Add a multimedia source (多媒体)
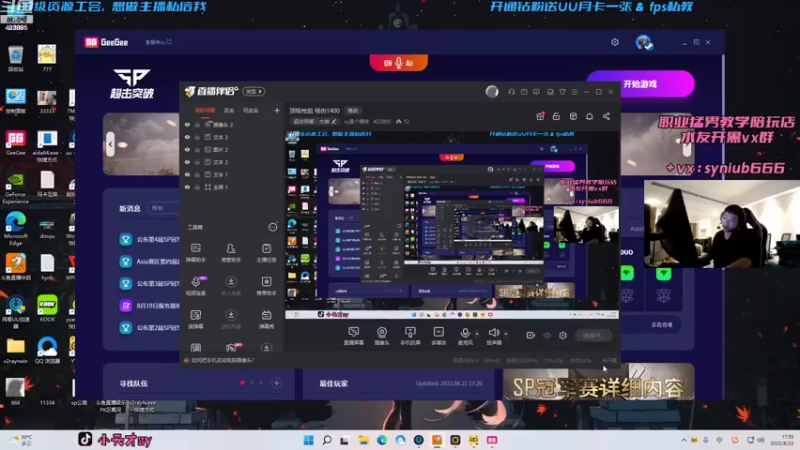The image size is (800, 450). pyautogui.click(x=438, y=336)
